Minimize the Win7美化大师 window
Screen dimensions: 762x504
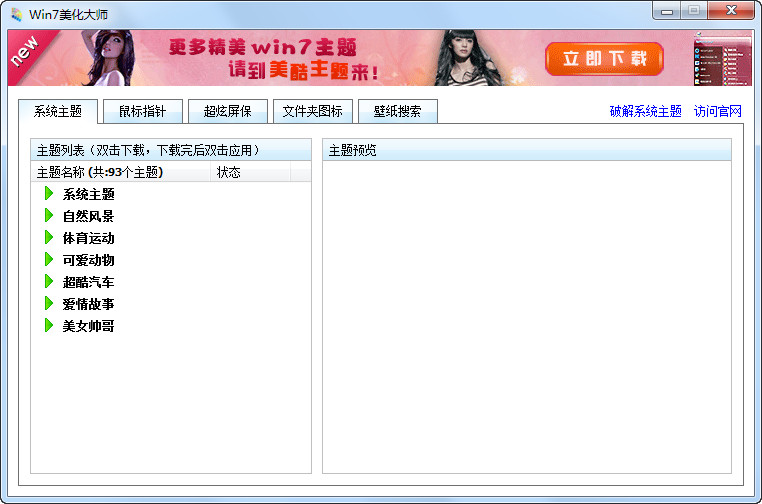[667, 11]
